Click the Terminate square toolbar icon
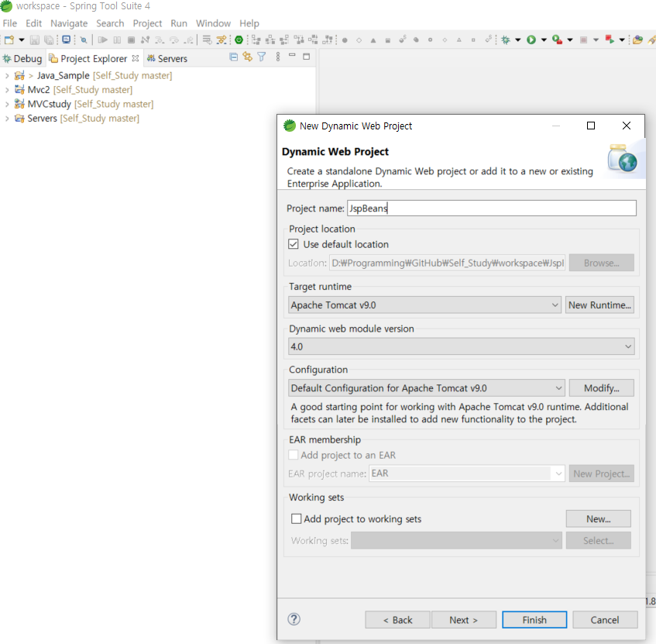The width and height of the screenshot is (656, 644). 131,40
